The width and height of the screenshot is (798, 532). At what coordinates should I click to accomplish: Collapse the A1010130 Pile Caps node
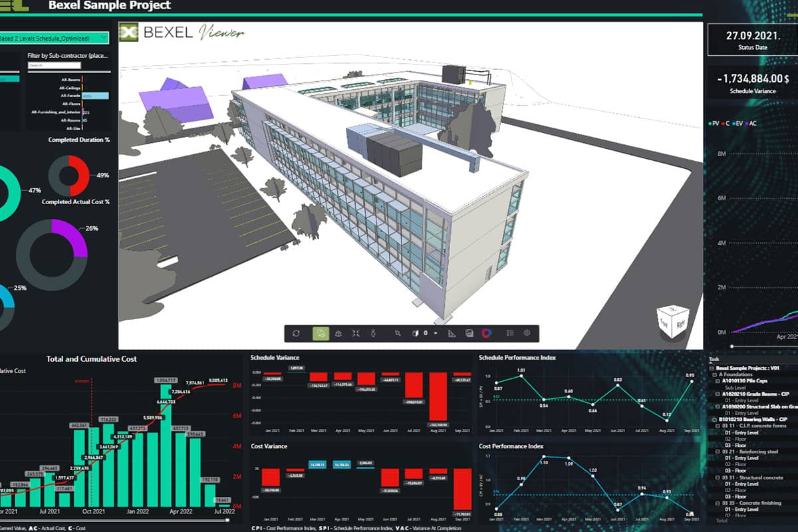(x=719, y=382)
